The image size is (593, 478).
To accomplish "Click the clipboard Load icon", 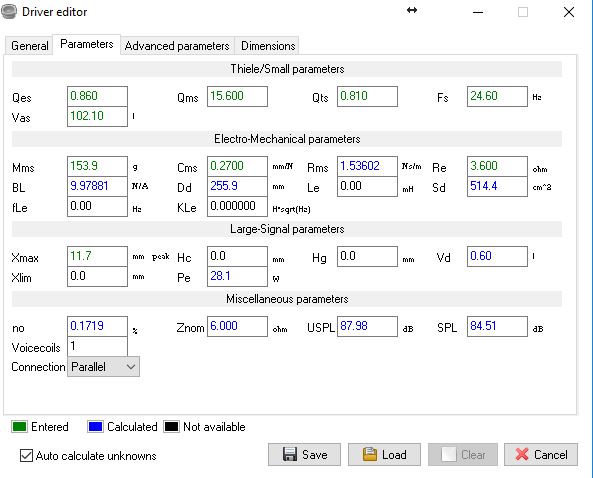I will click(x=369, y=454).
